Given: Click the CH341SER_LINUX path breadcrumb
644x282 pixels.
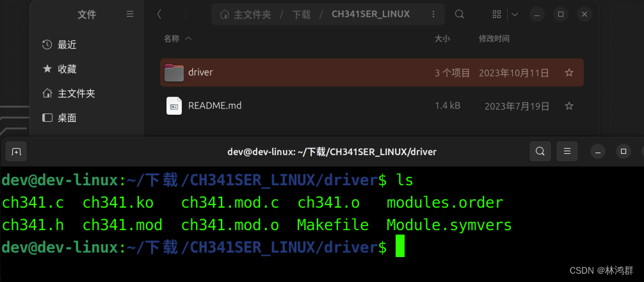Looking at the screenshot, I should point(371,14).
